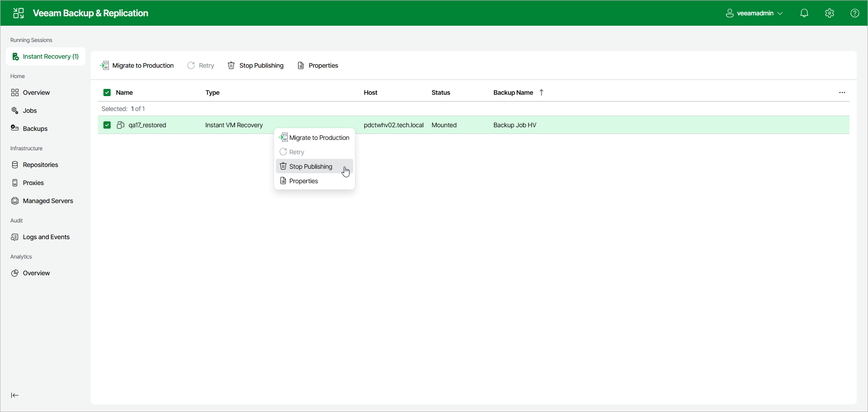Click the Managed Servers server icon

[x=15, y=201]
